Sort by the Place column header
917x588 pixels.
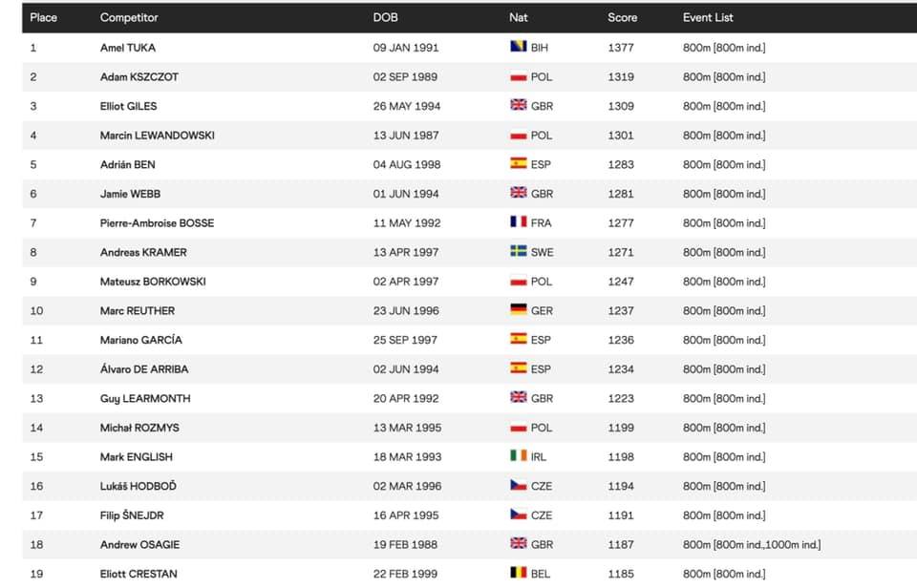pos(43,17)
